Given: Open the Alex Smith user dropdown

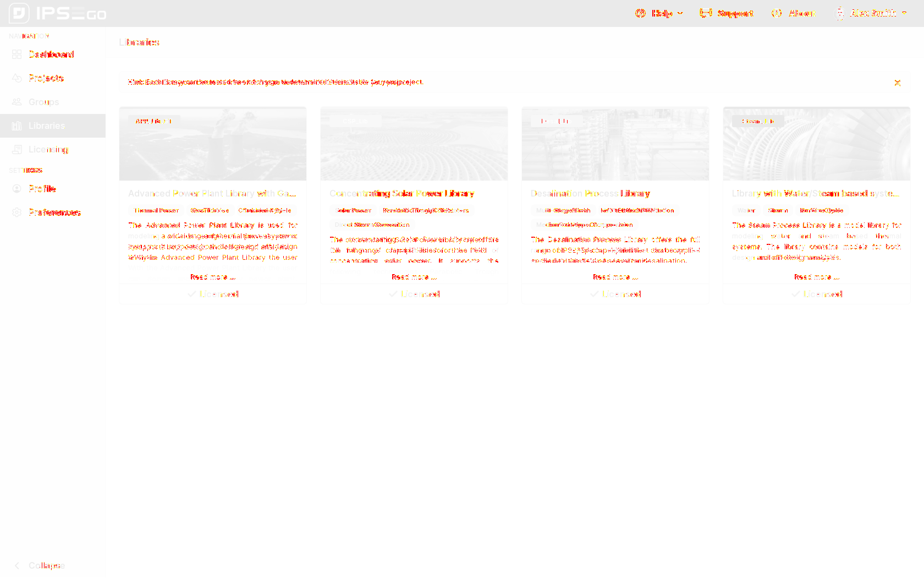Looking at the screenshot, I should (x=872, y=13).
